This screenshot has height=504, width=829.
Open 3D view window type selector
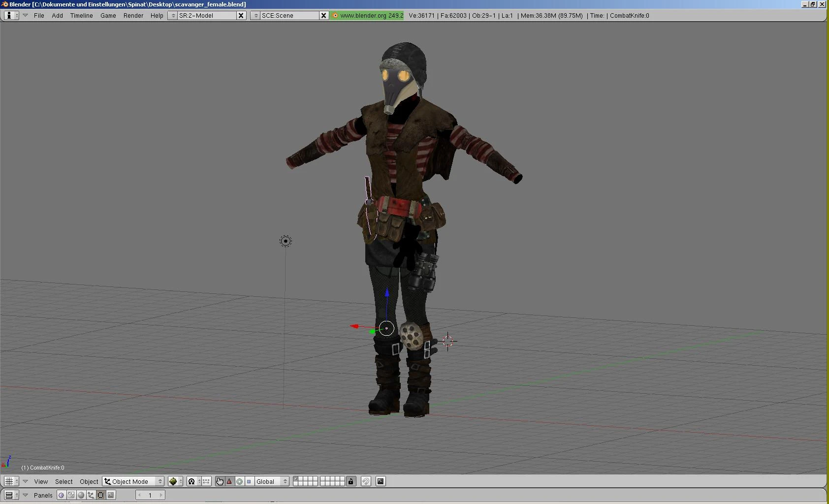[x=11, y=481]
